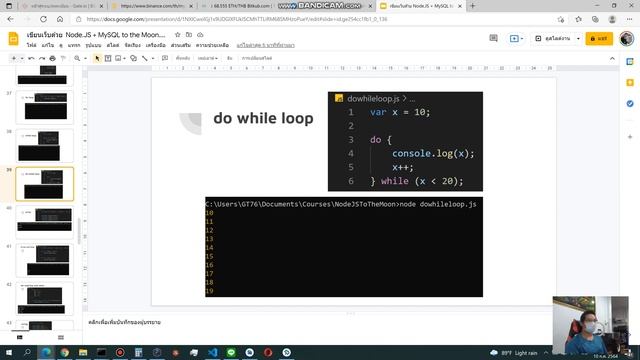Click the undo icon in the toolbar
This screenshot has height=360, width=640.
[x=31, y=58]
